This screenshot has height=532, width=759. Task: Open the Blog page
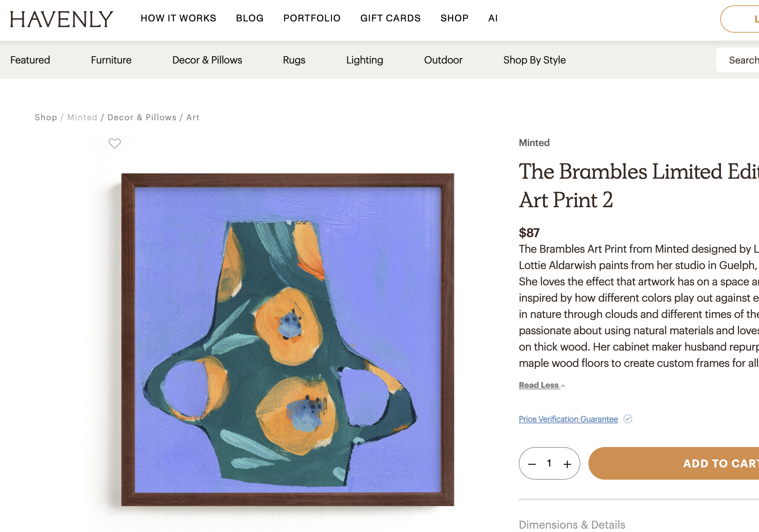[250, 18]
